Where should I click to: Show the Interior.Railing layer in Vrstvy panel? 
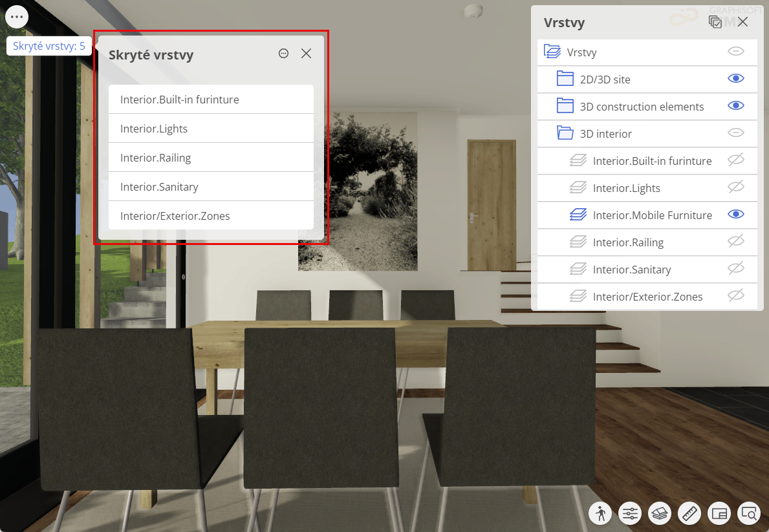pyautogui.click(x=735, y=242)
